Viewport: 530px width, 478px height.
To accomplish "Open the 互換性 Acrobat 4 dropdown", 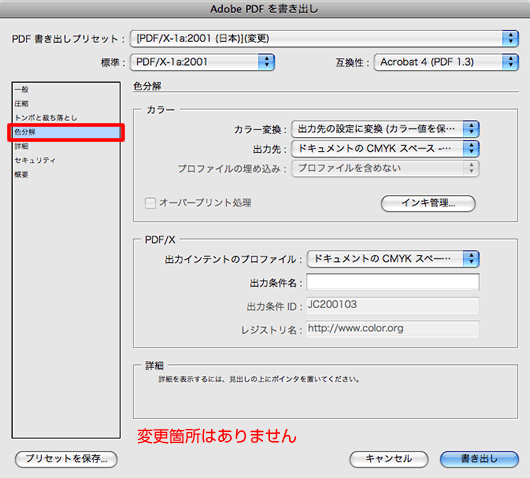I will [446, 62].
